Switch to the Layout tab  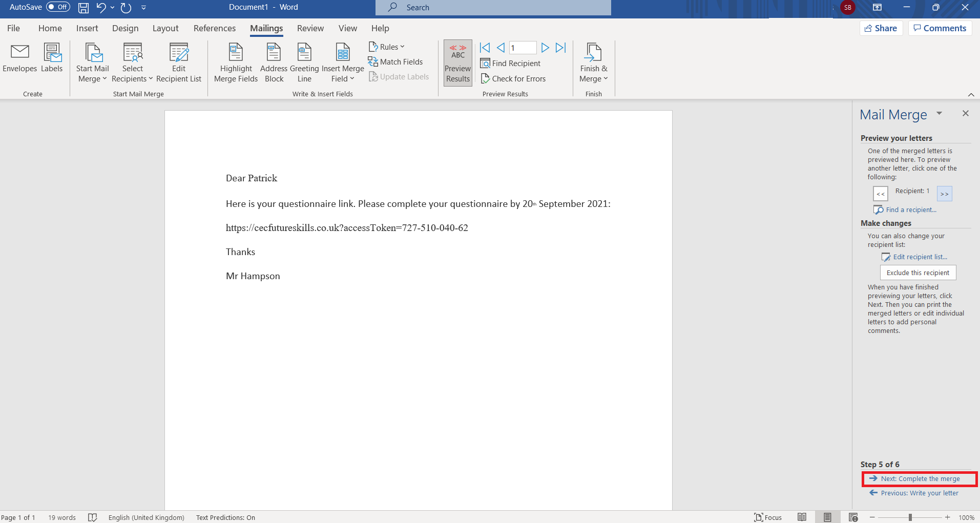point(165,28)
